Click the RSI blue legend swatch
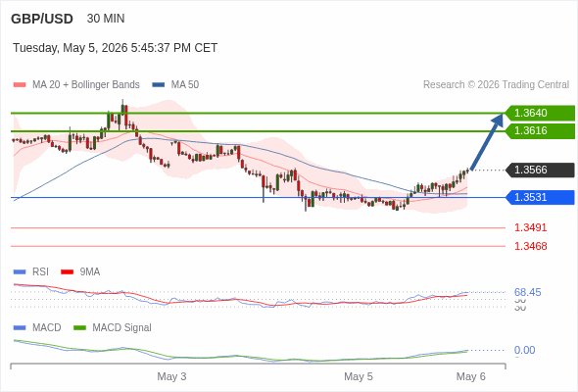The image size is (578, 392). click(x=20, y=272)
